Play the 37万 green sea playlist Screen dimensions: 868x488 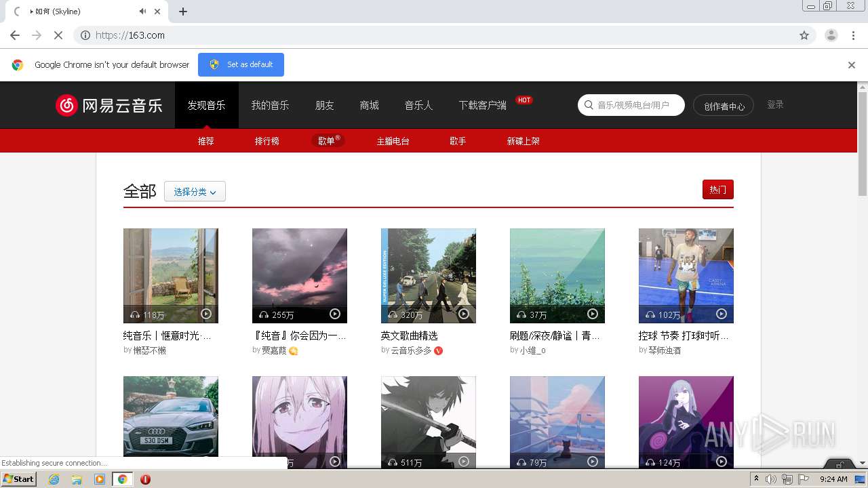pyautogui.click(x=593, y=314)
